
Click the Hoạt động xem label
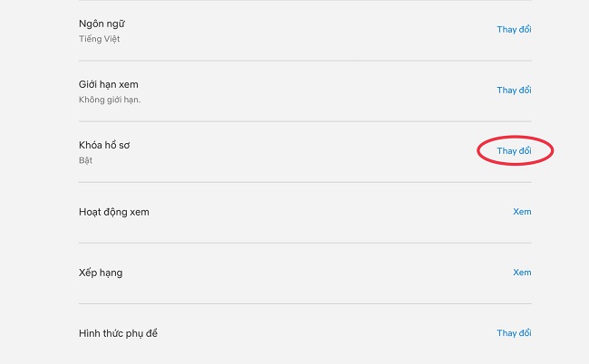[114, 212]
